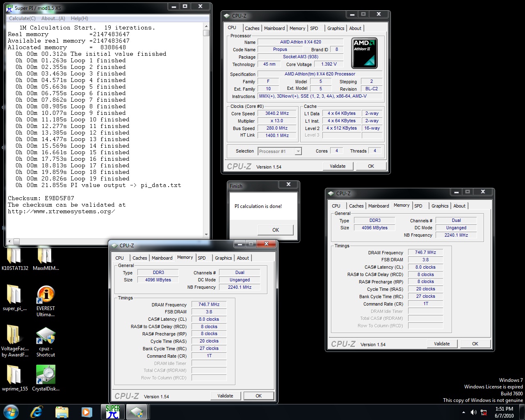Click Super PI horizontal scrollbar left arrow
This screenshot has height=420, width=525.
tap(9, 241)
